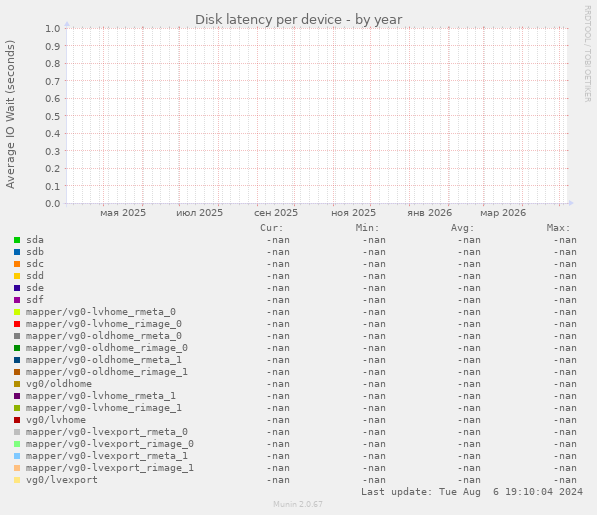Click the мая 2025 axis label
This screenshot has width=597, height=515.
(x=123, y=213)
